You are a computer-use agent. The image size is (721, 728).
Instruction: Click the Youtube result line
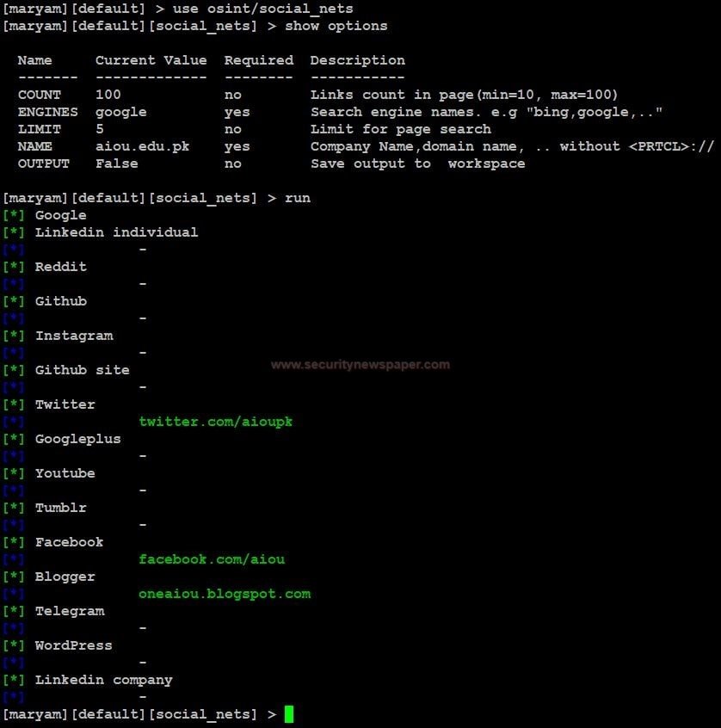[65, 473]
